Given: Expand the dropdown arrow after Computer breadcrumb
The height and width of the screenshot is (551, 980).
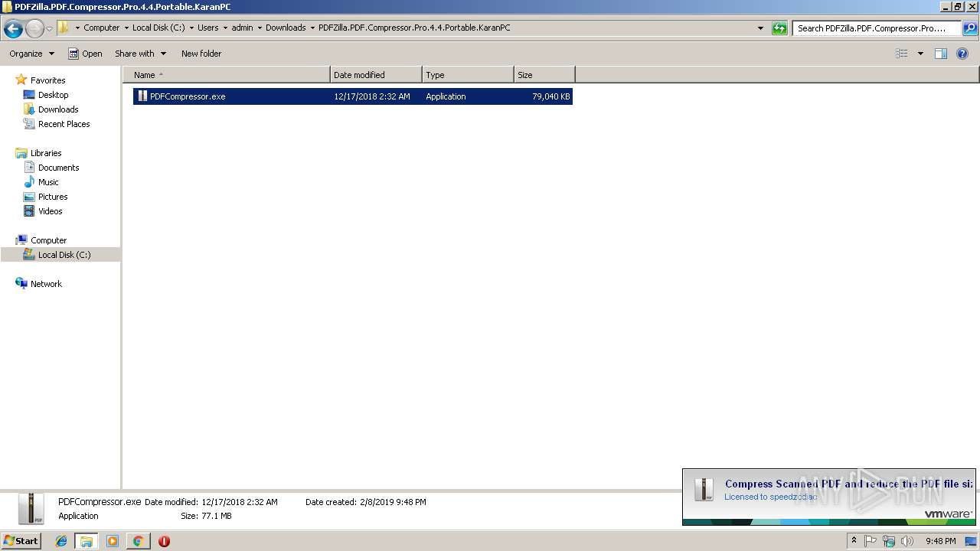Looking at the screenshot, I should 126,28.
